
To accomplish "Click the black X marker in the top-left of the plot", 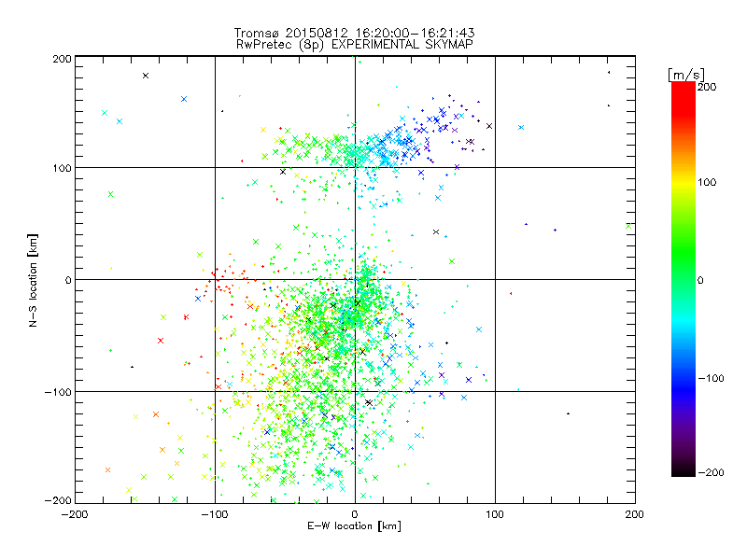I will point(146,76).
